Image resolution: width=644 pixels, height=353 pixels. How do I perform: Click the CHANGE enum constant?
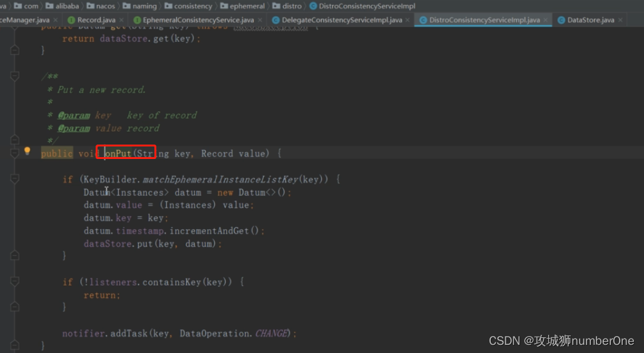(271, 333)
